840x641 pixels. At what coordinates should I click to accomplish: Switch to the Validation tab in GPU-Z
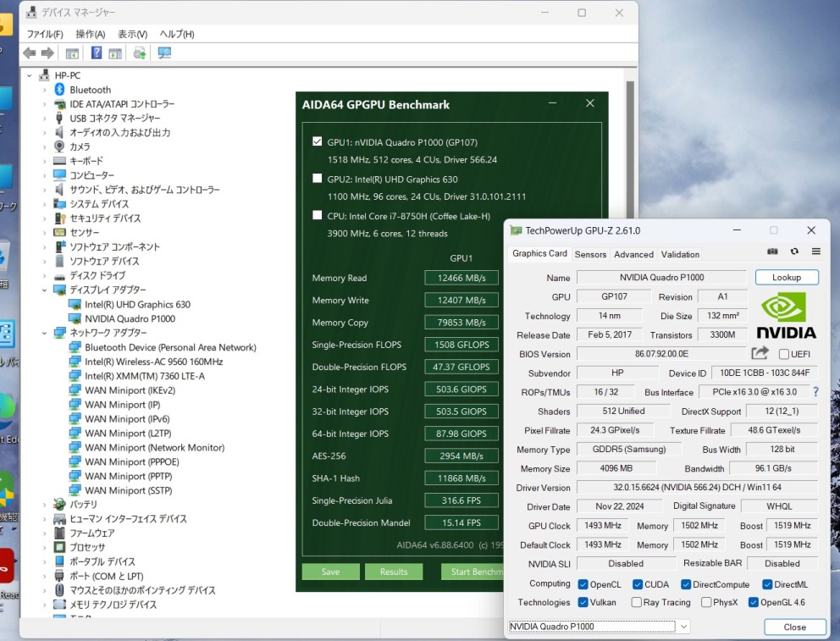pos(680,254)
